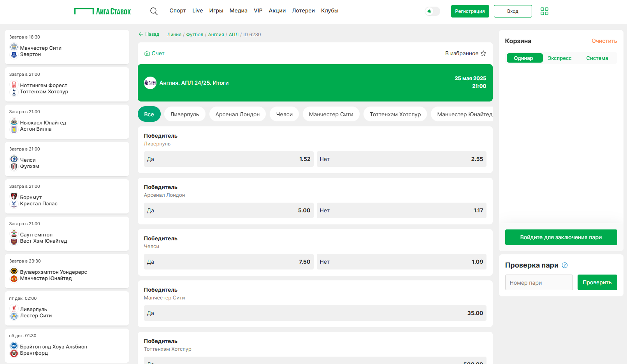Image resolution: width=627 pixels, height=364 pixels.
Task: Click the Liga Stavok logo
Action: click(103, 11)
